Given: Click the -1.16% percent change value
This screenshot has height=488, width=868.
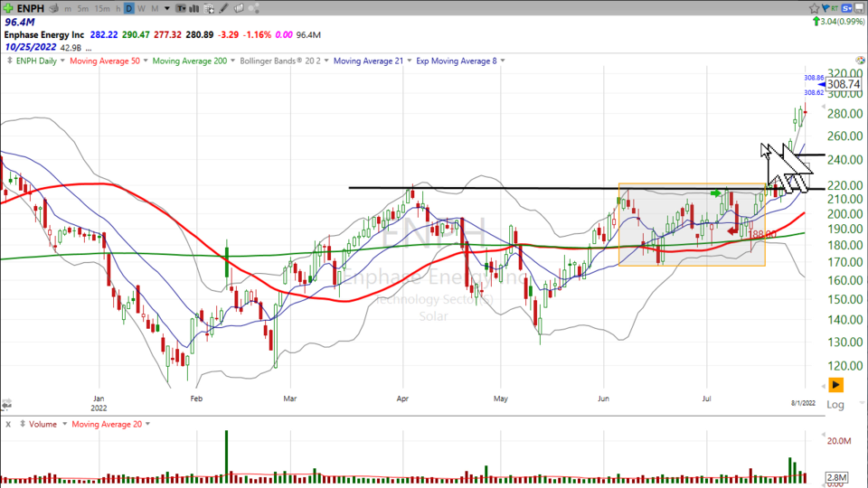Looking at the screenshot, I should point(258,34).
